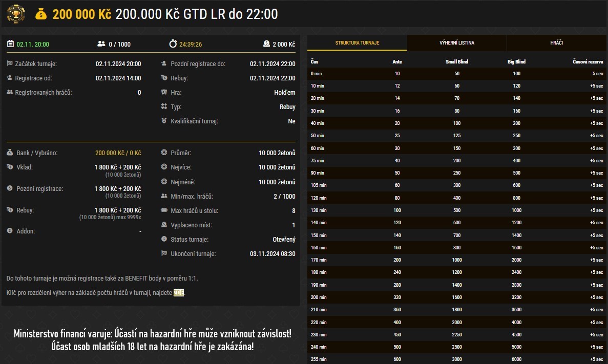Click the chip icon next to Průměr
Viewport: 608px width, 364px height.
click(164, 153)
